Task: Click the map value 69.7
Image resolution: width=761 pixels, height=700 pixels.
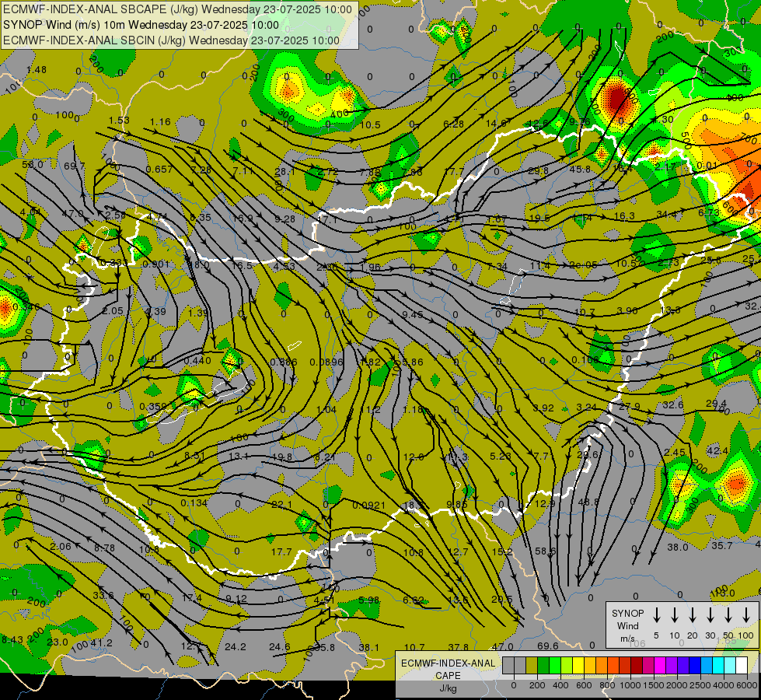Action: [x=75, y=166]
